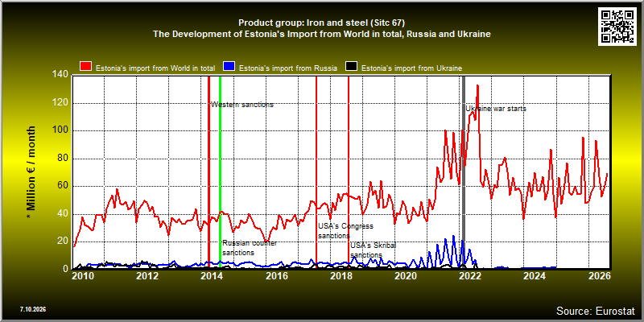Screen dimensions: 644x322
Task: Click the red line's highest peak in 2022
Action: pos(477,86)
